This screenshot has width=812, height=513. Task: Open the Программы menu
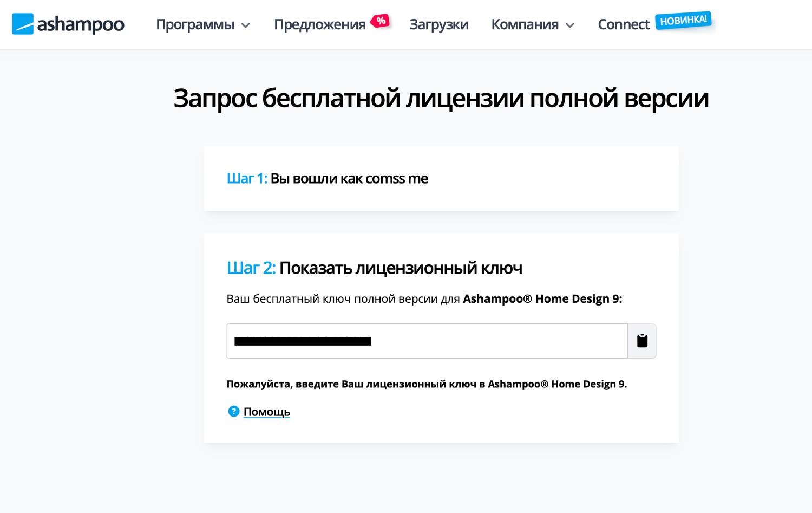coord(195,25)
